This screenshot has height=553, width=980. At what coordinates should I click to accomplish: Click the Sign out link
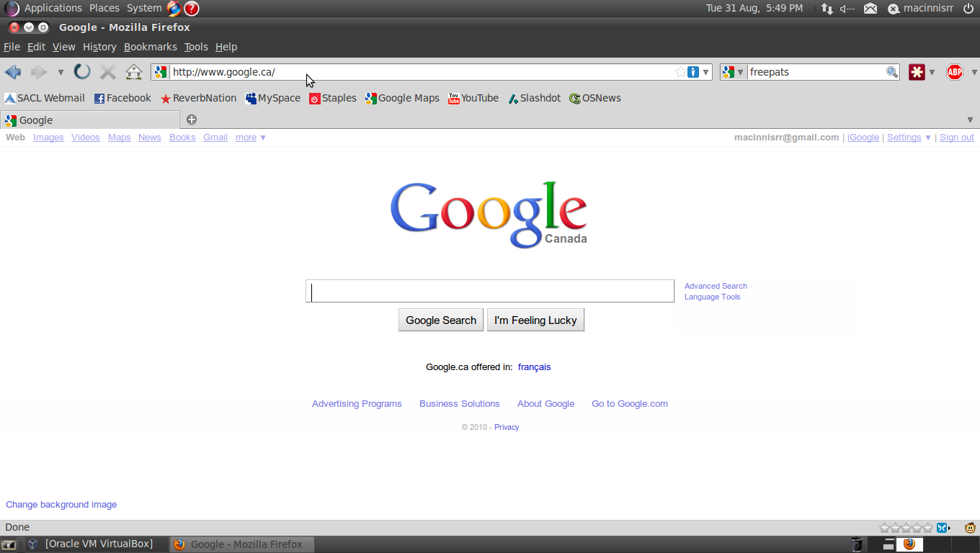(957, 138)
